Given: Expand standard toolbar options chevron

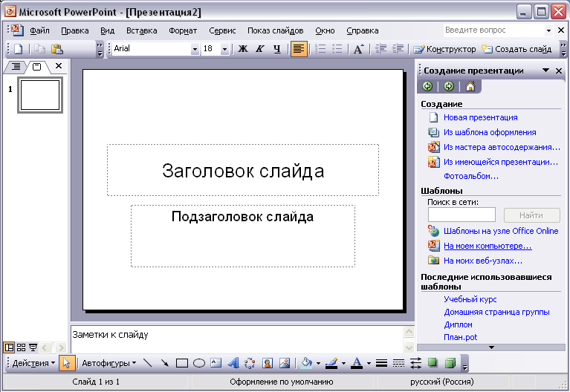Looking at the screenshot, I should (100, 49).
